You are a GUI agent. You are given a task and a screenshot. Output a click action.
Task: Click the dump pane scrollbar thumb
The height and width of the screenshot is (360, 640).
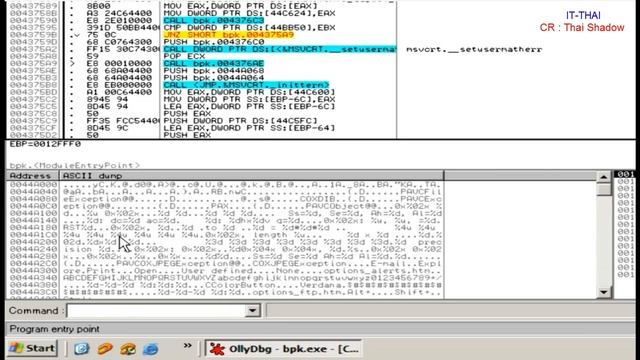[604, 189]
